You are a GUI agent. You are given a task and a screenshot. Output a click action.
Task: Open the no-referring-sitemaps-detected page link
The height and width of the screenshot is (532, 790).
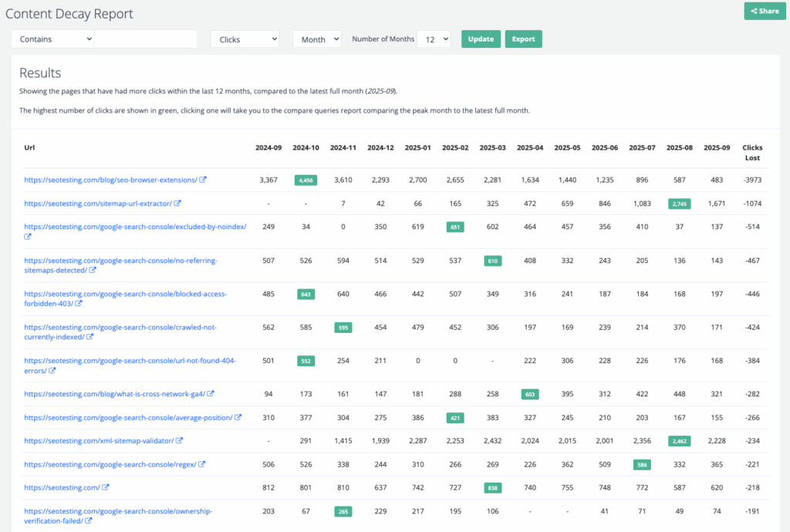point(120,261)
